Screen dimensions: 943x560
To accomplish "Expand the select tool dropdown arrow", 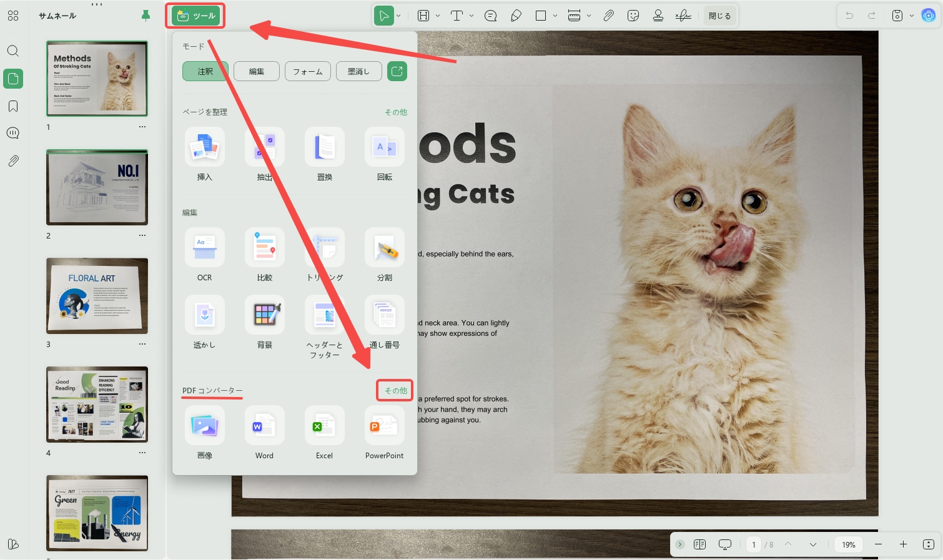I will [x=398, y=16].
